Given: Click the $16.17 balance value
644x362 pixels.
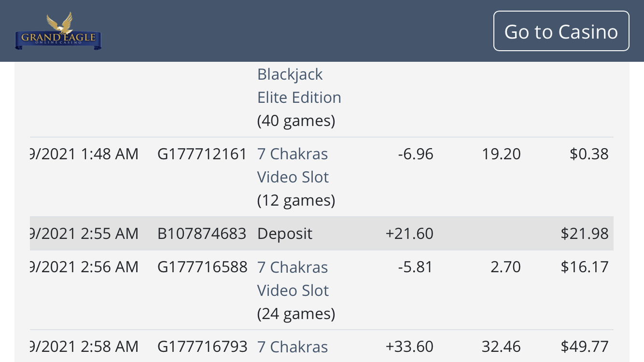Looking at the screenshot, I should 584,267.
